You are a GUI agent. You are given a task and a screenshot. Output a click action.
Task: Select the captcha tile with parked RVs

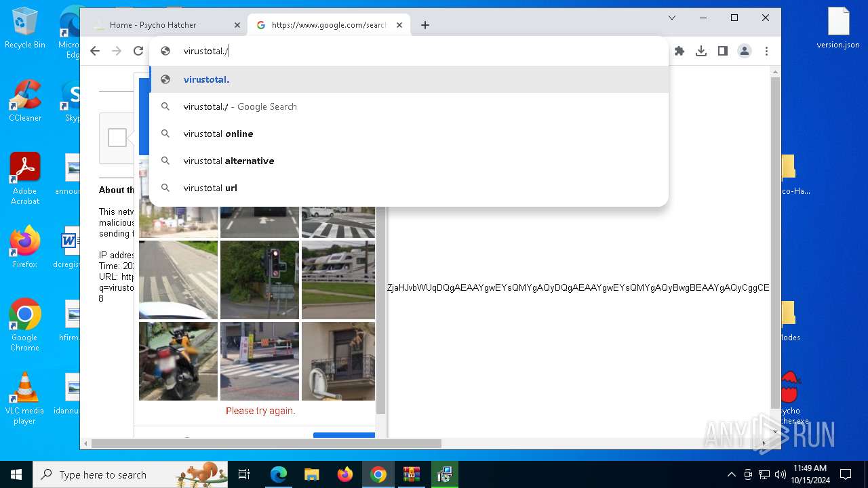coord(338,279)
